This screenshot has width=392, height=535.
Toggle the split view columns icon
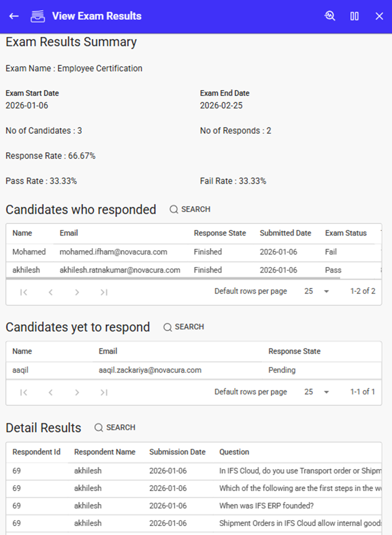tap(354, 16)
